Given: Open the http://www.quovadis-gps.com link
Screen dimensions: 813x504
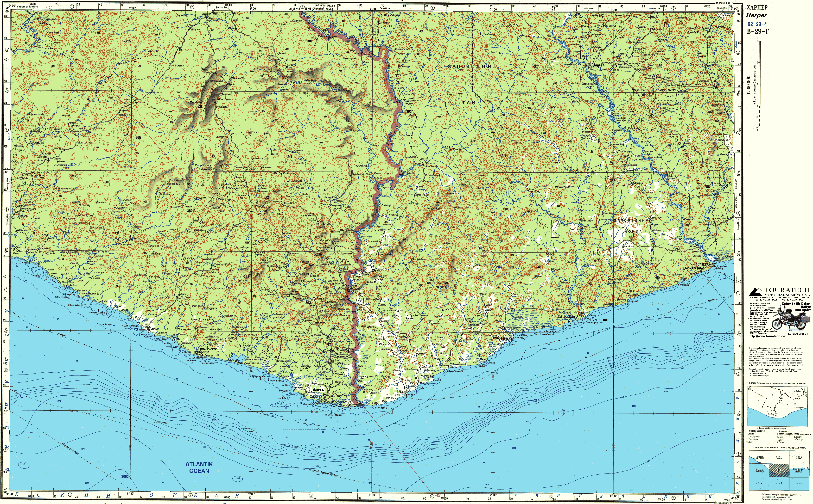Looking at the screenshot, I should click(761, 376).
